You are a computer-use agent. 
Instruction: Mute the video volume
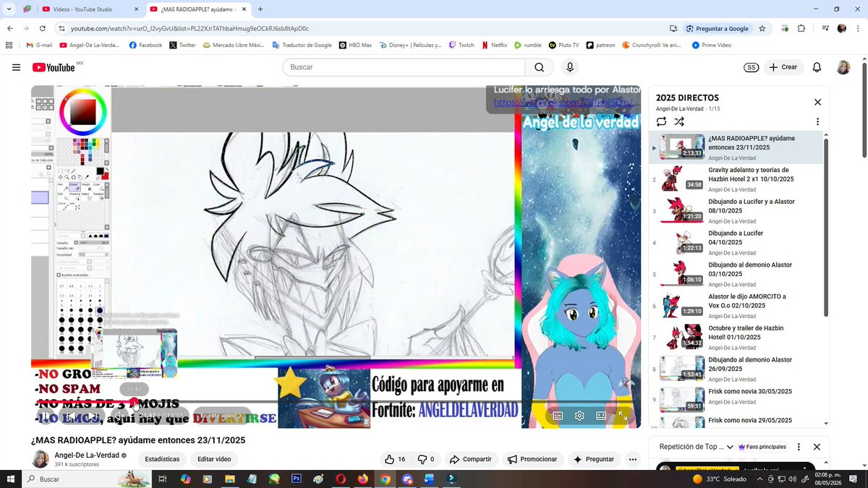pyautogui.click(x=120, y=416)
